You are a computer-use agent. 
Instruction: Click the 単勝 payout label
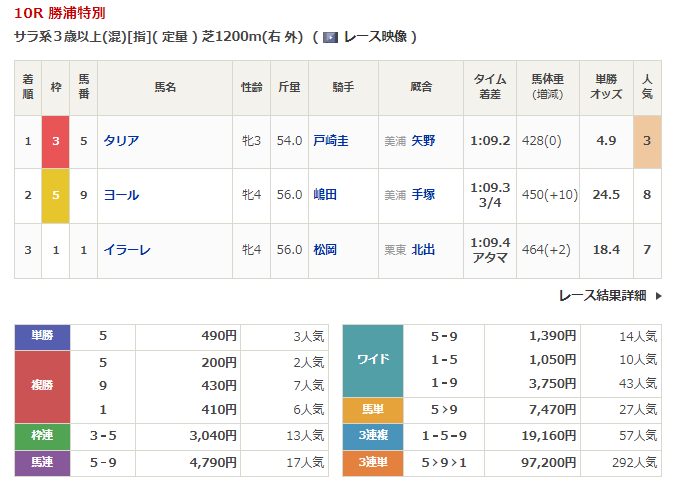coord(42,337)
